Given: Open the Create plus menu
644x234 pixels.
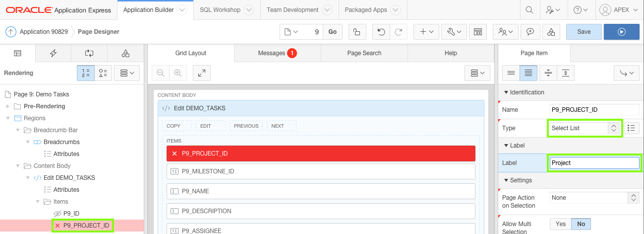Looking at the screenshot, I should 426,32.
